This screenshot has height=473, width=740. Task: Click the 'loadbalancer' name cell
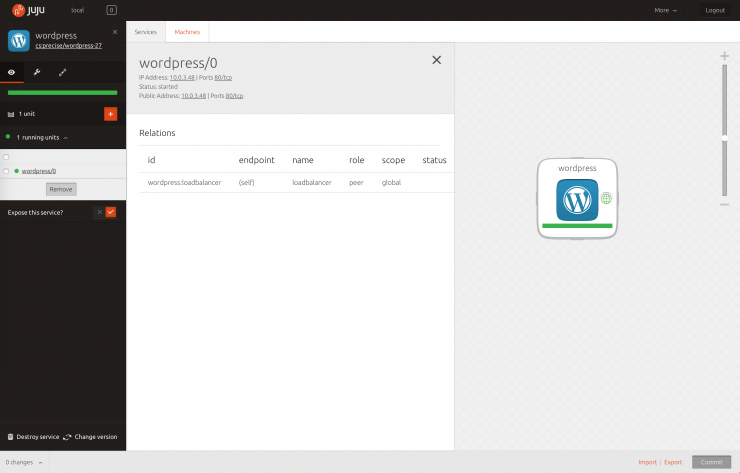[312, 183]
